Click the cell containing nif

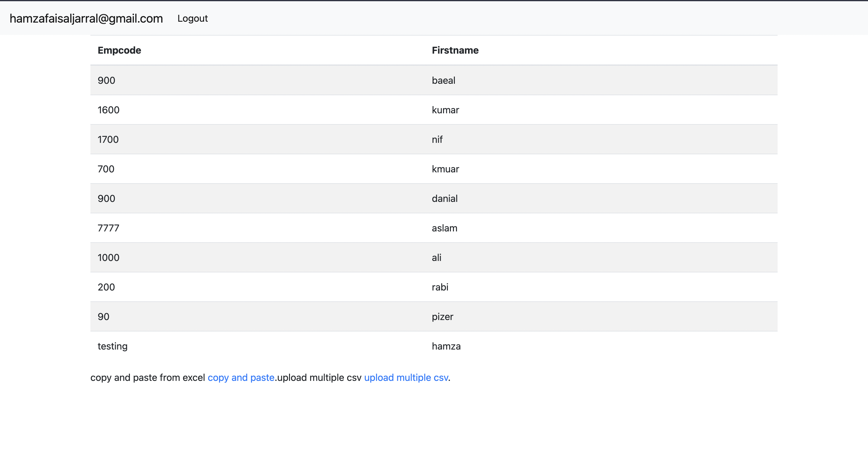coord(437,139)
